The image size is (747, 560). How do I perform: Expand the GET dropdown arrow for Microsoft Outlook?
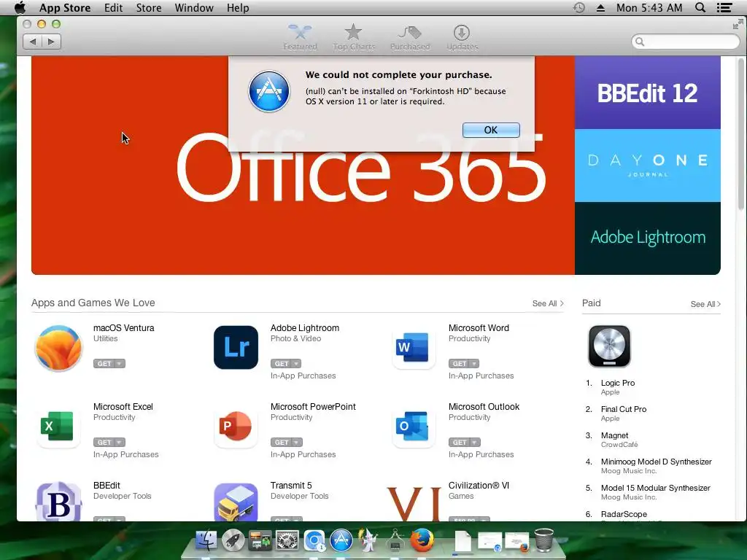(x=474, y=443)
